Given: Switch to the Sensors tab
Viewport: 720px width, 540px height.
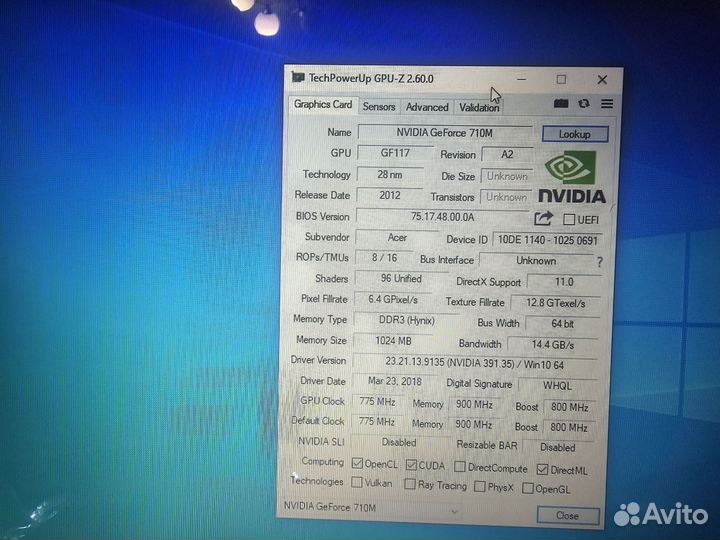Looking at the screenshot, I should (379, 107).
